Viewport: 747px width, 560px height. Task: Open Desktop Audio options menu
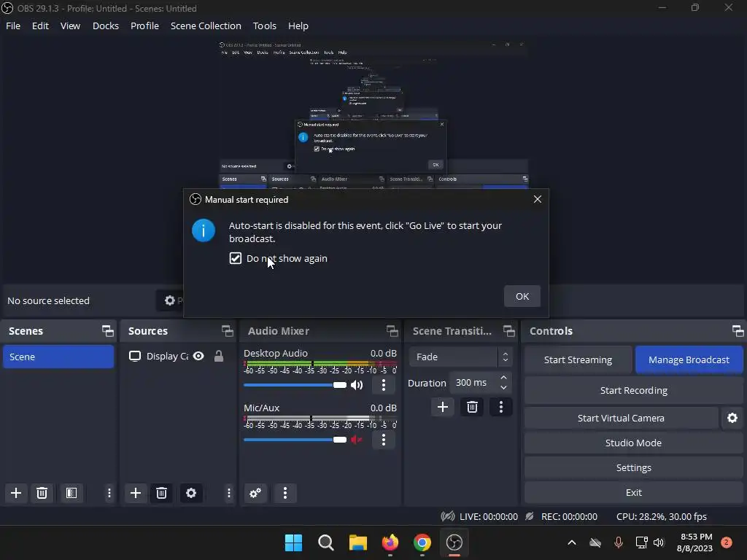384,385
